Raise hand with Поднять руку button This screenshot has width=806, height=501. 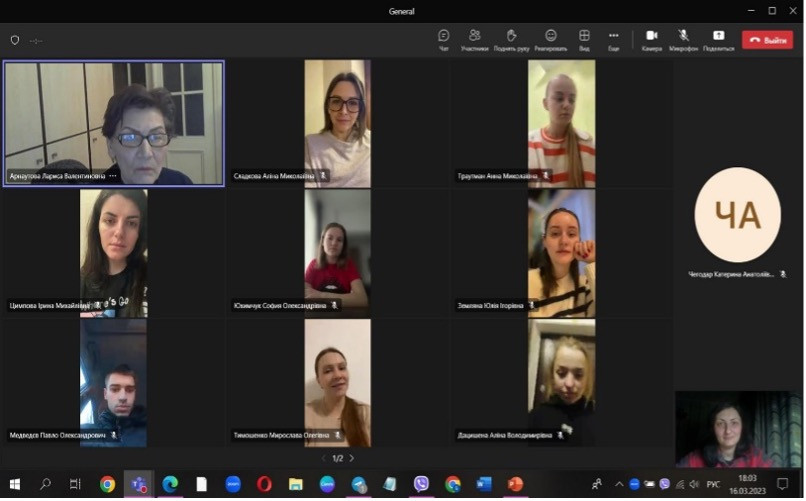(x=511, y=40)
